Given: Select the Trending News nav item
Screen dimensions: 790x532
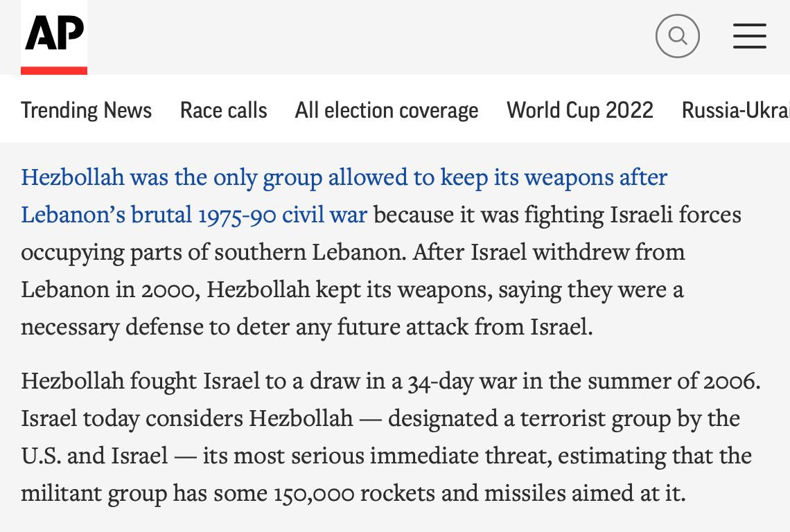Looking at the screenshot, I should [x=86, y=110].
